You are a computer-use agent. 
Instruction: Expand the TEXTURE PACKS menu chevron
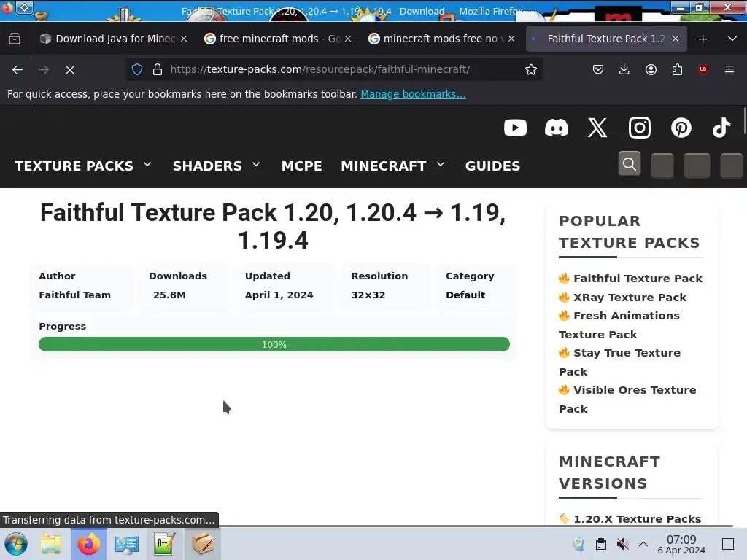click(x=147, y=164)
